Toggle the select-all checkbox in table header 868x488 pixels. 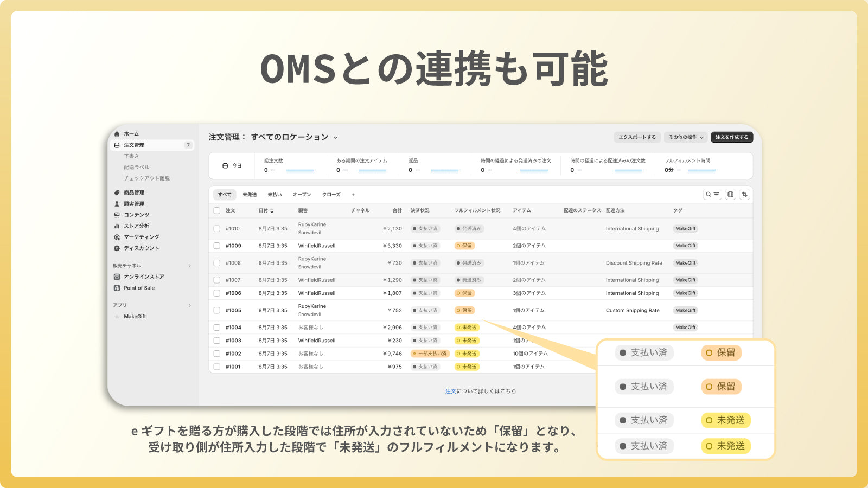click(x=217, y=210)
